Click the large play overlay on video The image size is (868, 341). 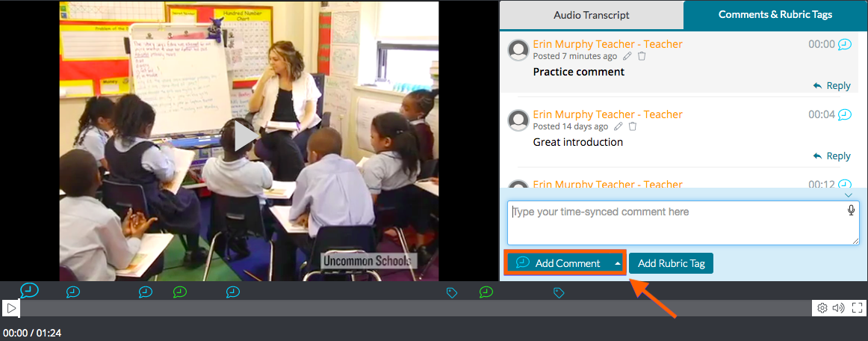[247, 137]
